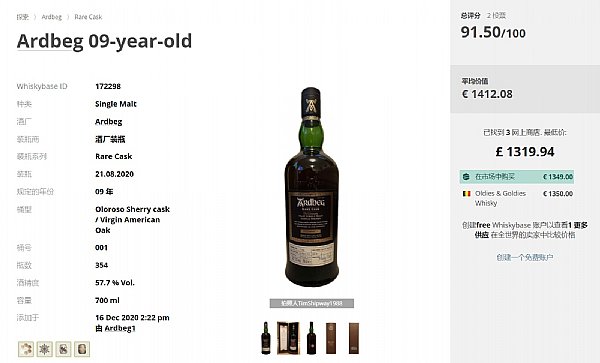Image resolution: width=600 pixels, height=363 pixels.
Task: Click the snowflake-shaped badge icon
Action: (44, 349)
